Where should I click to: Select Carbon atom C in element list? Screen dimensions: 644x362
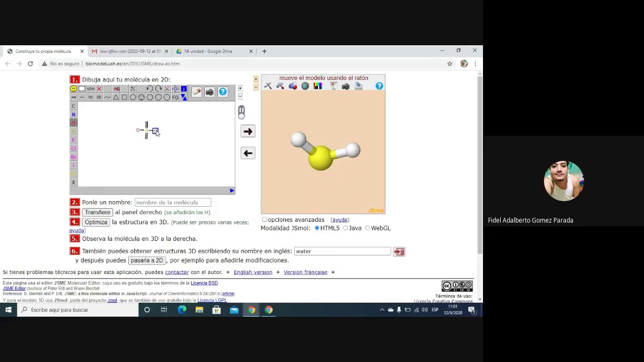[x=73, y=106]
